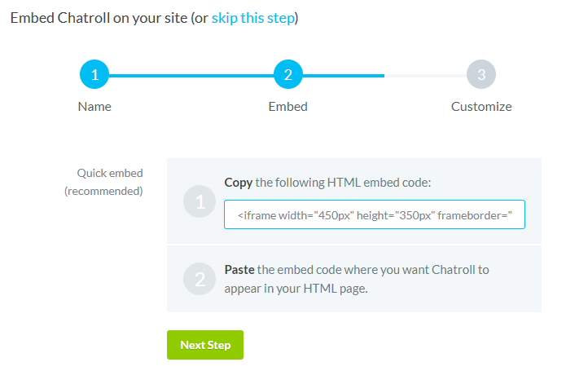The image size is (588, 371).
Task: Click the blue progress line between steps 1 and 2
Action: tap(191, 76)
